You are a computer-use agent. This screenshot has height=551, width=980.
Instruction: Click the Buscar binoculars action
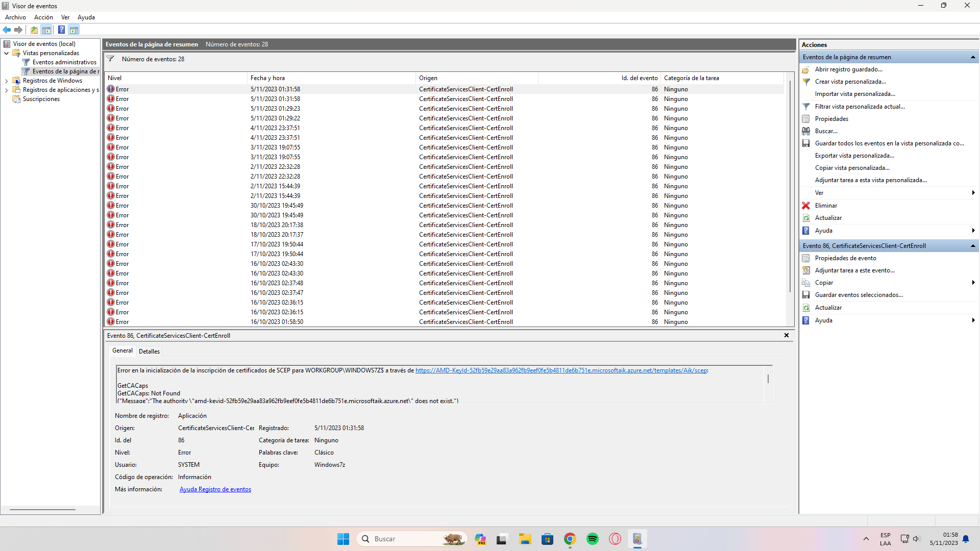tap(826, 131)
